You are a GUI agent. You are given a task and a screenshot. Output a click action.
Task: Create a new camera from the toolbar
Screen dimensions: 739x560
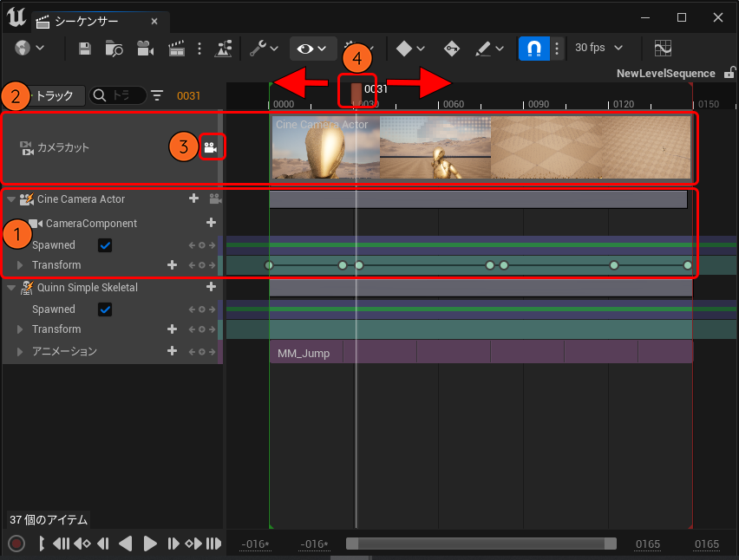coord(145,49)
